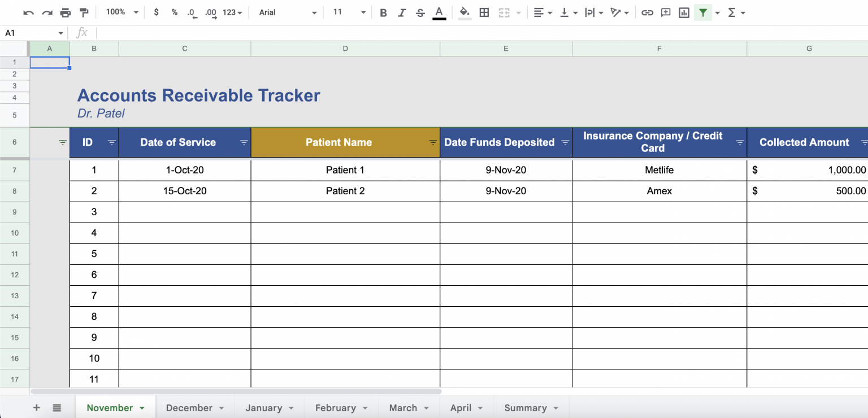
Task: Open the filter dropdown on Patient Name header
Action: point(432,142)
